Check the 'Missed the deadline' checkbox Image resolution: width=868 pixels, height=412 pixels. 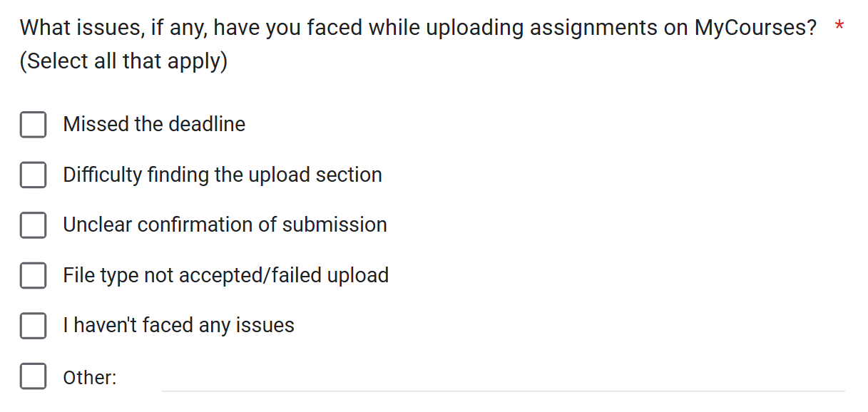click(33, 125)
